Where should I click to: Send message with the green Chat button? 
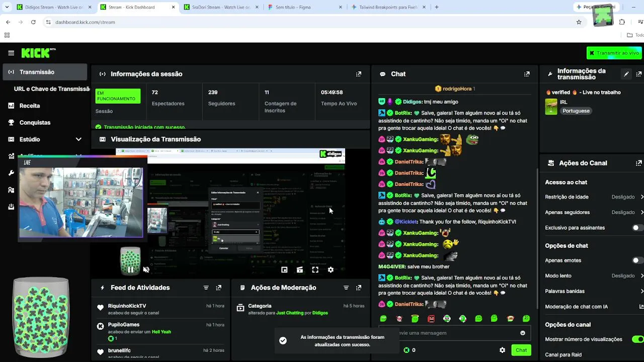pyautogui.click(x=521, y=350)
